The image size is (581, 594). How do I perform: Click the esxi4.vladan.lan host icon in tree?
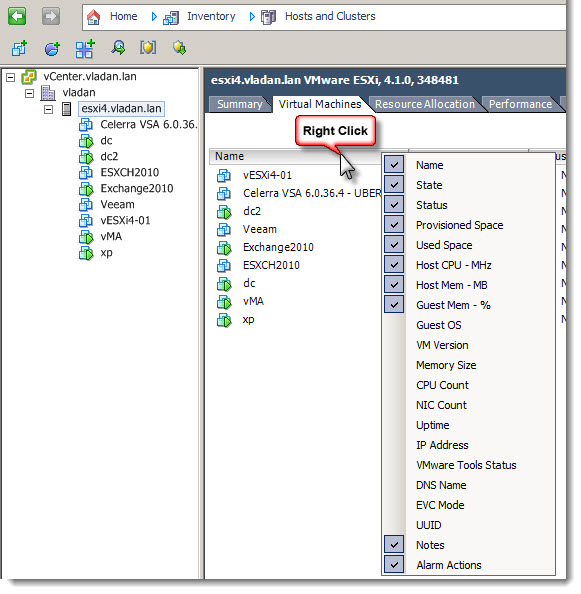click(67, 109)
